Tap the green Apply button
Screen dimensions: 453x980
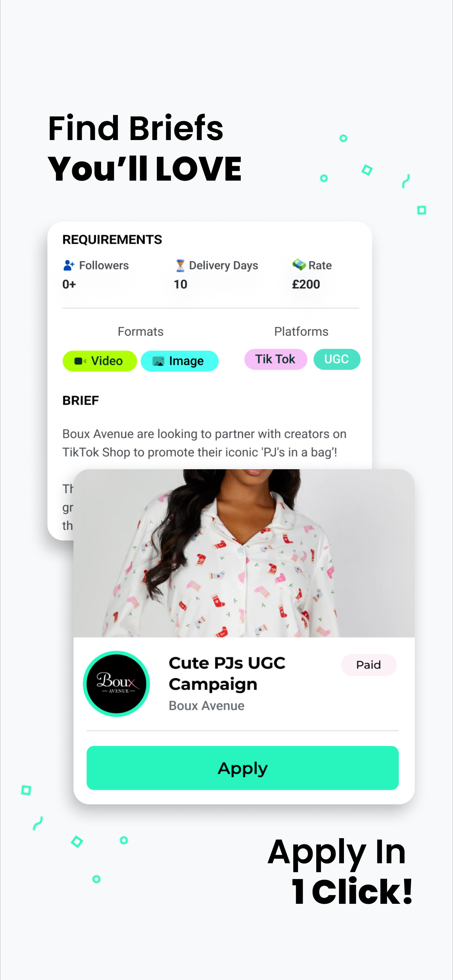point(243,768)
